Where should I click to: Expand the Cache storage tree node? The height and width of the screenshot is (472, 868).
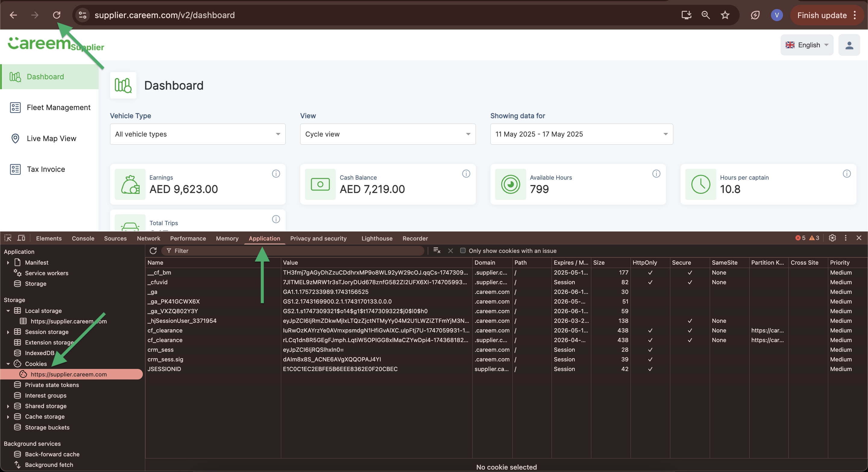pyautogui.click(x=8, y=417)
